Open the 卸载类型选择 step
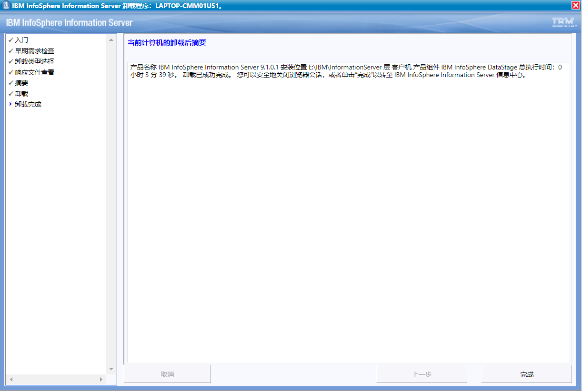Image resolution: width=582 pixels, height=392 pixels. pos(34,61)
